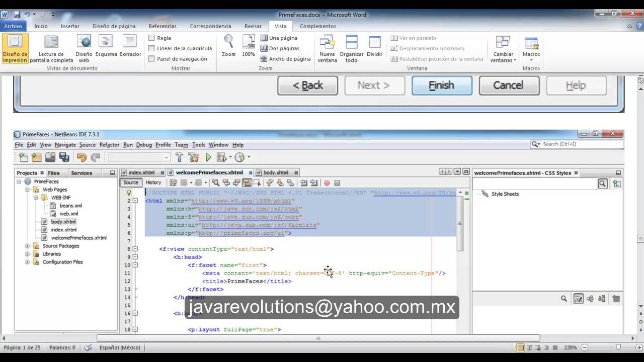Open Diseño de página tab

click(x=114, y=26)
